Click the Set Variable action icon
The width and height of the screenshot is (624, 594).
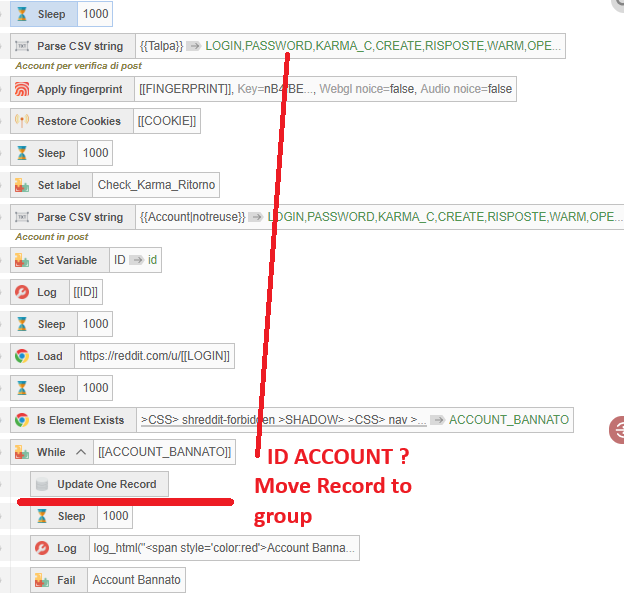(22, 260)
